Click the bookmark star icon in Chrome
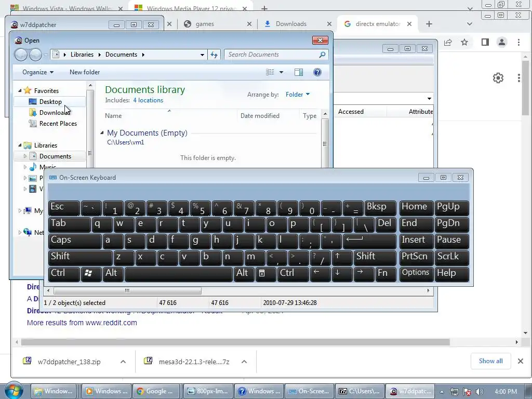Viewport: 532px width, 399px height. tap(464, 42)
